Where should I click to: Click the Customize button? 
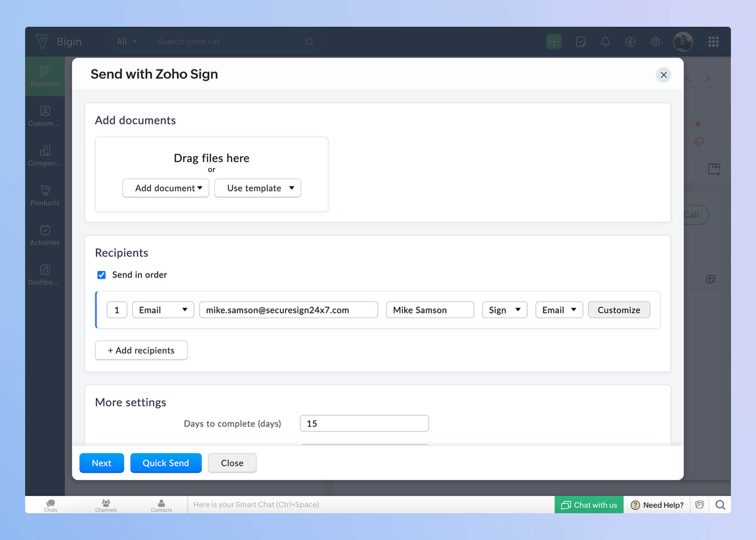point(619,310)
